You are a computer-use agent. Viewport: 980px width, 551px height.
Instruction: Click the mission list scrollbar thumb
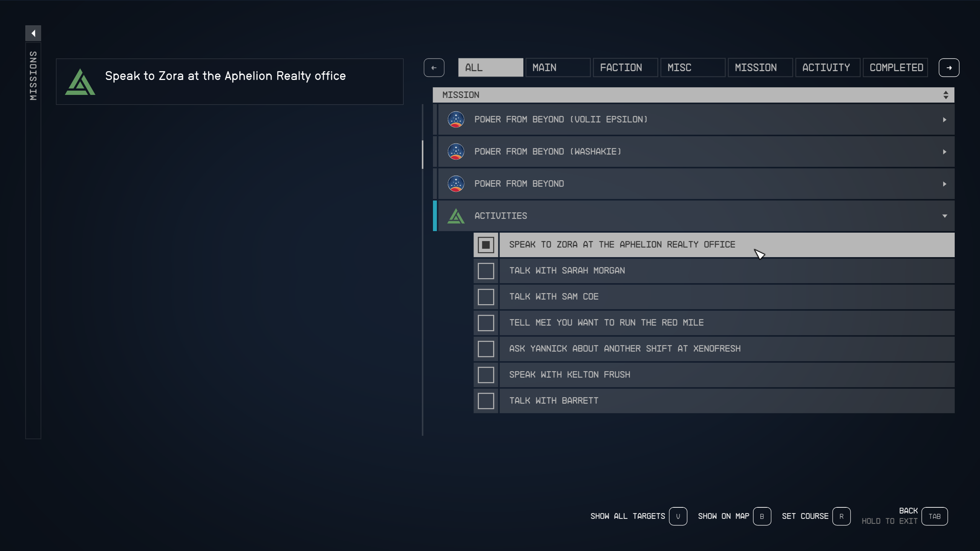[423, 155]
